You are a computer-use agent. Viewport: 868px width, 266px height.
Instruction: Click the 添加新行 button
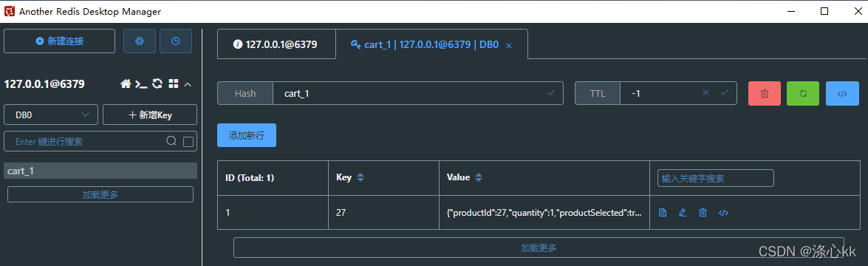pyautogui.click(x=246, y=135)
